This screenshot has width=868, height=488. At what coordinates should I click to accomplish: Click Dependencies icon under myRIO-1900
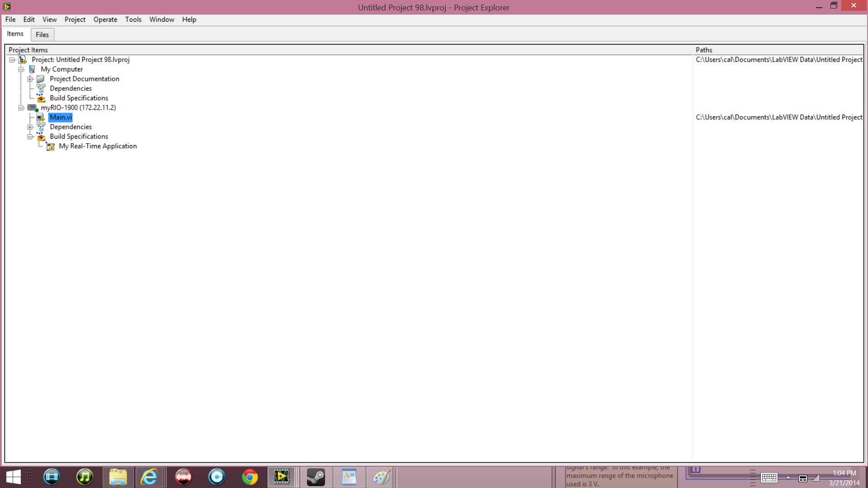click(41, 127)
